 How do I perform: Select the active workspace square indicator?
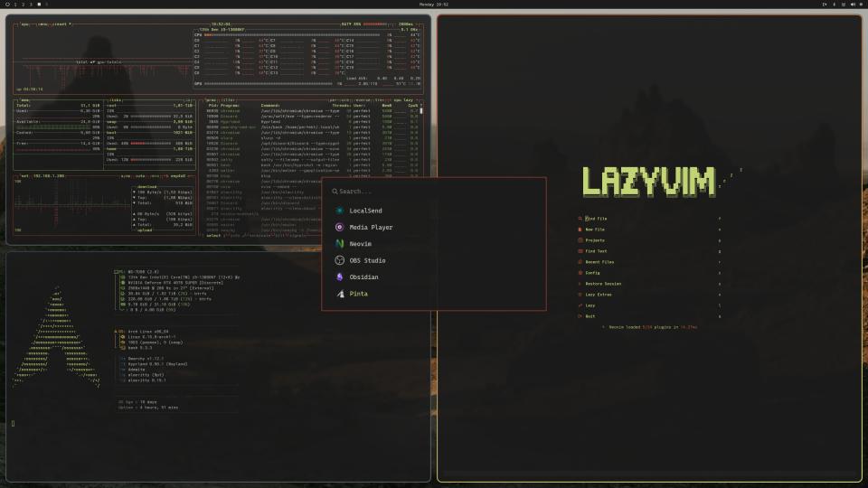tap(39, 5)
